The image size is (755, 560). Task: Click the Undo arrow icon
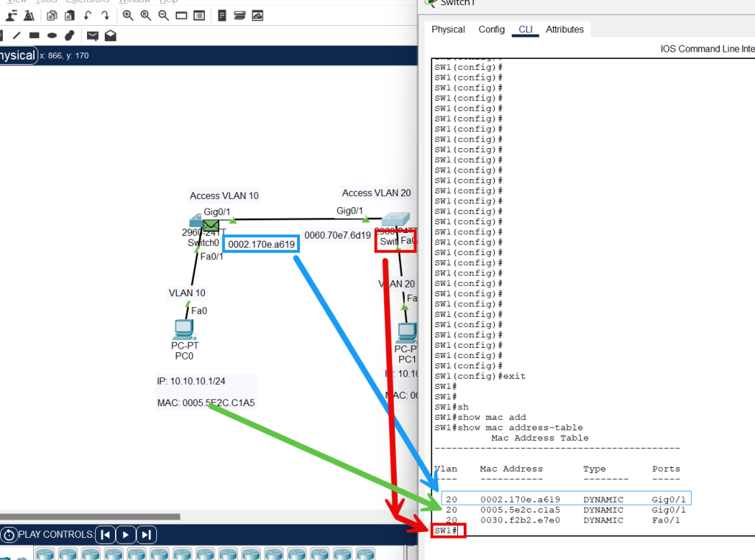click(x=88, y=15)
